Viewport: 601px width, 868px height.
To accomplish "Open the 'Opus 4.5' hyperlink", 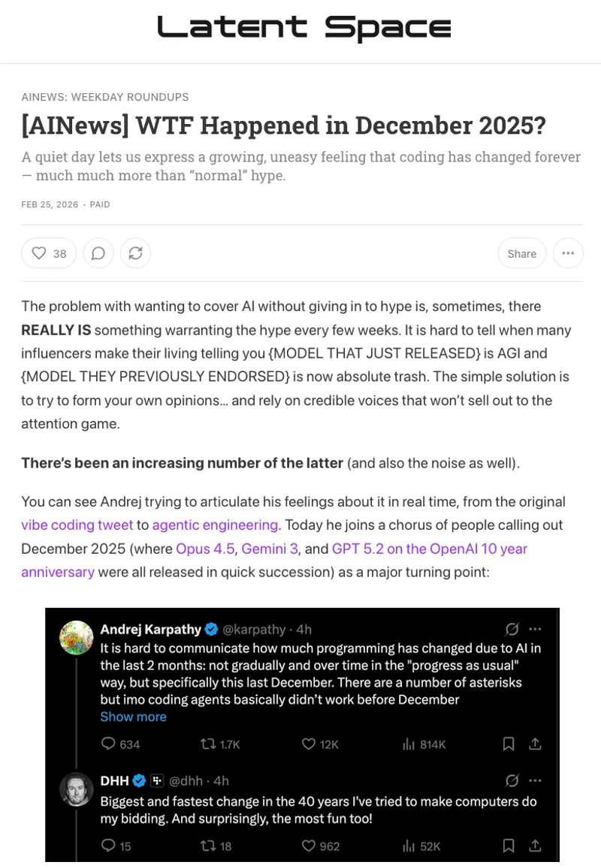I will (x=205, y=549).
